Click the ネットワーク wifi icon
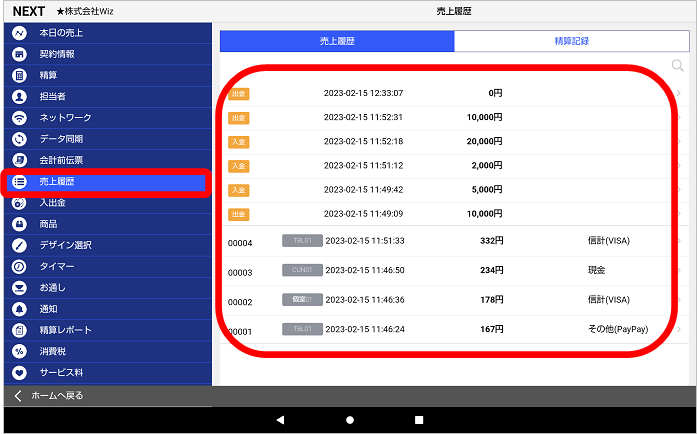This screenshot has height=434, width=697. pos(19,118)
